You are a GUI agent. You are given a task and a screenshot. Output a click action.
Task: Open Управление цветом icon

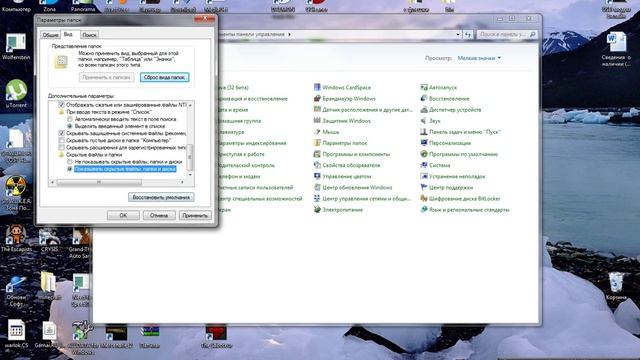coord(317,176)
